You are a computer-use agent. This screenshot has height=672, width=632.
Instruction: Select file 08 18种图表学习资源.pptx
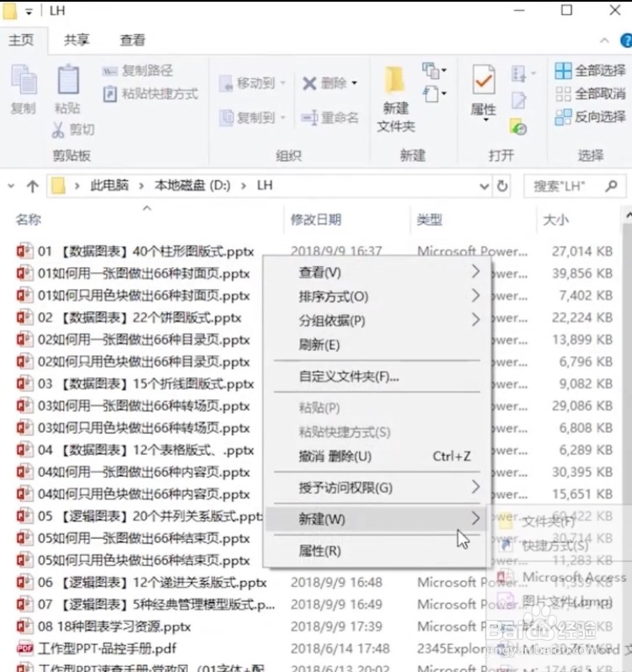click(x=114, y=627)
